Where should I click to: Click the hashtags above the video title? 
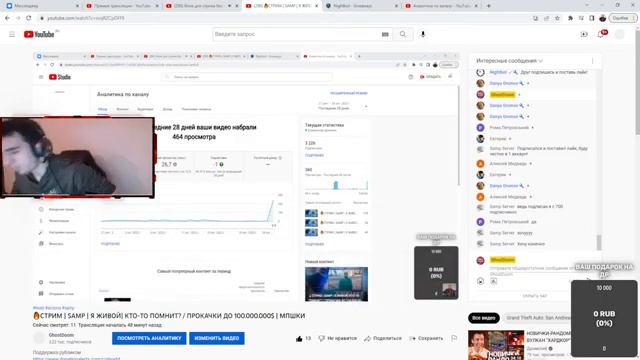[53, 308]
